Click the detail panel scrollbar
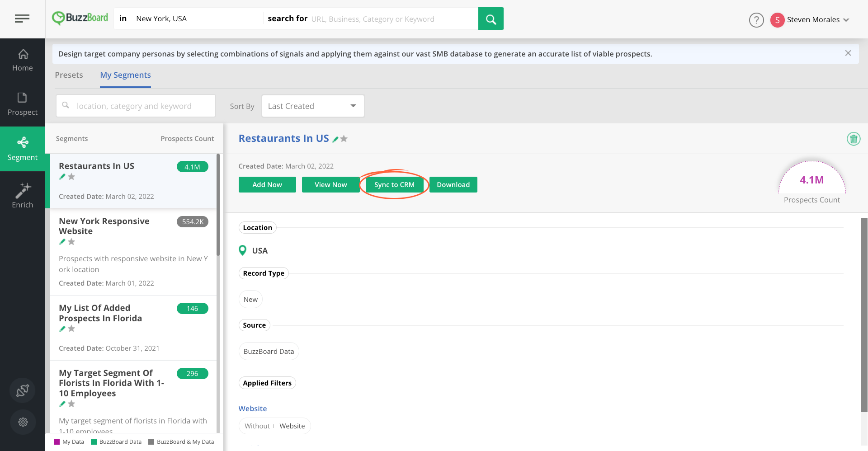This screenshot has width=868, height=451. click(864, 315)
